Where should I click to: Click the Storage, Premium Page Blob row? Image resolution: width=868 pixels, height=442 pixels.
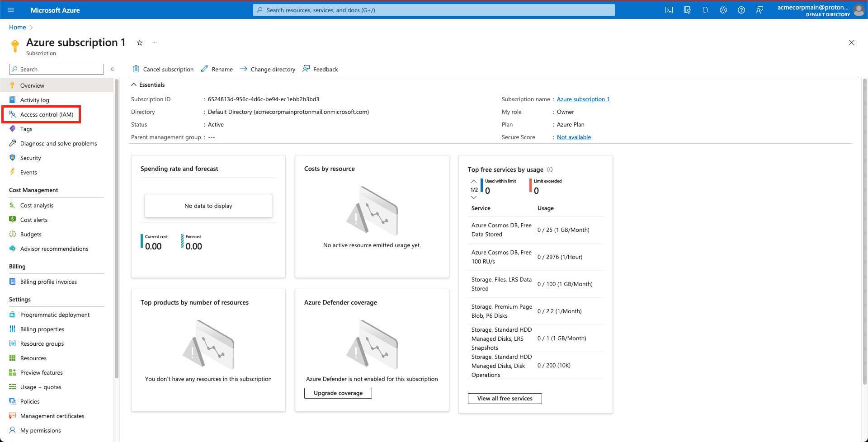click(x=536, y=311)
